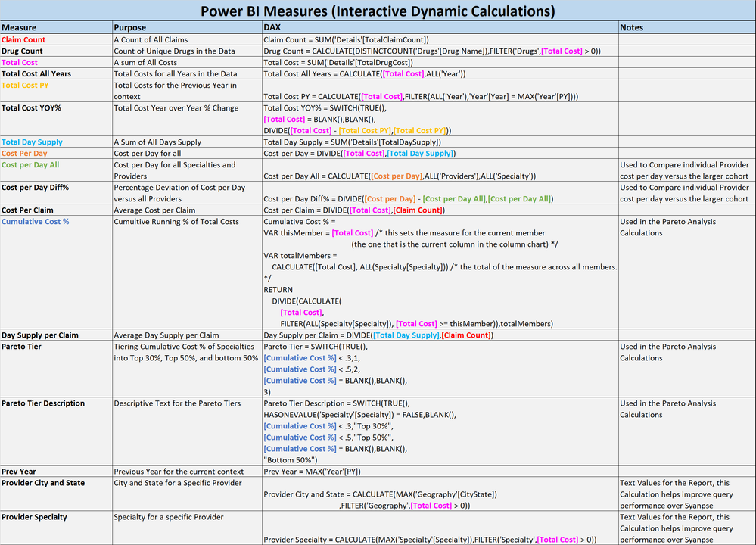The image size is (756, 545).
Task: Select the "Pareto Tier Description = SWITCH" formula cell
Action: click(x=440, y=431)
